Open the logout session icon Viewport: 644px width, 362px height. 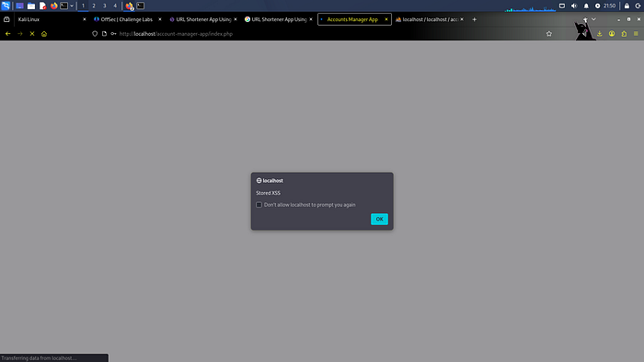coord(638,6)
